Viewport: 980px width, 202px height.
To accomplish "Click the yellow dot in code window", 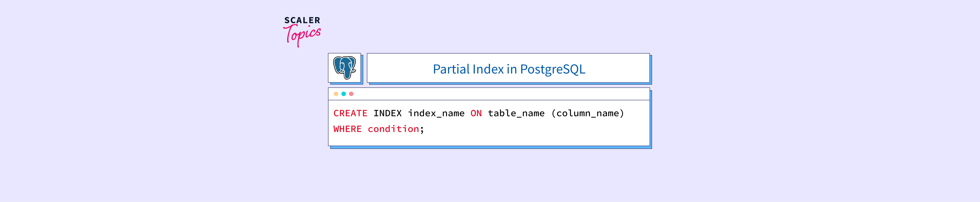I will pyautogui.click(x=336, y=94).
